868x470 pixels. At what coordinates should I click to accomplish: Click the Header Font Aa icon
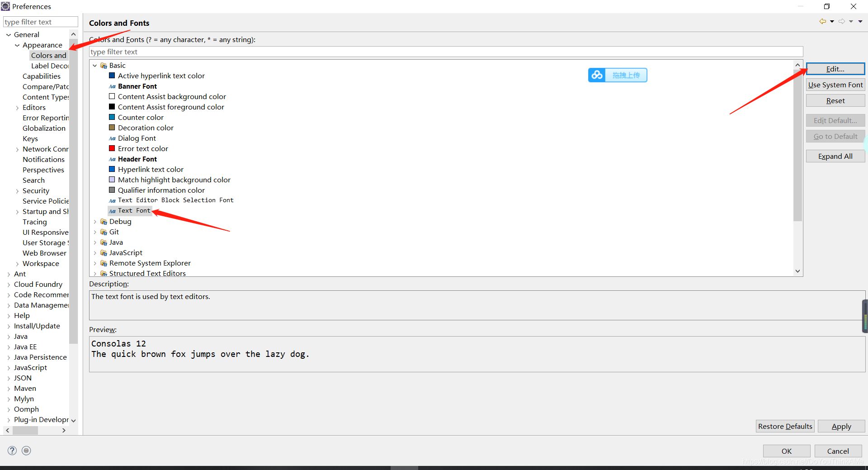click(112, 159)
